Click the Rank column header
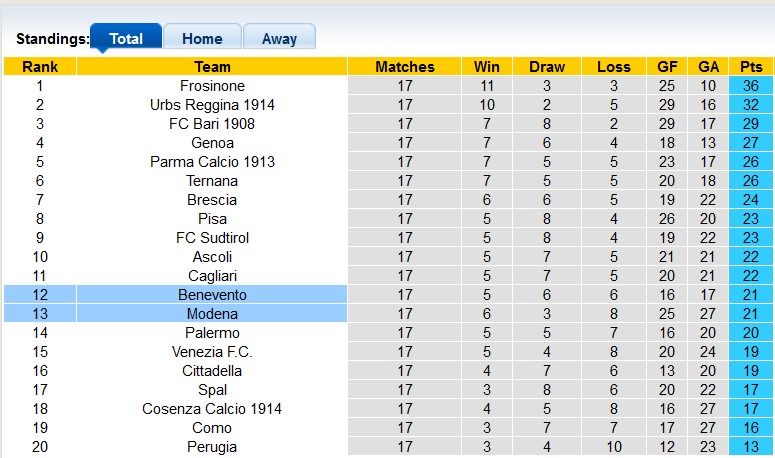 tap(40, 67)
